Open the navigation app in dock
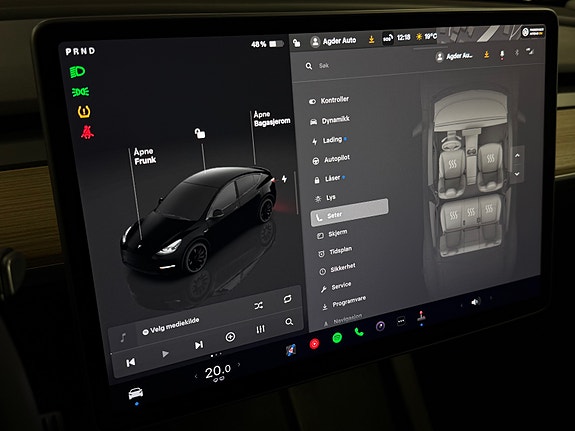The width and height of the screenshot is (575, 431). [291, 350]
